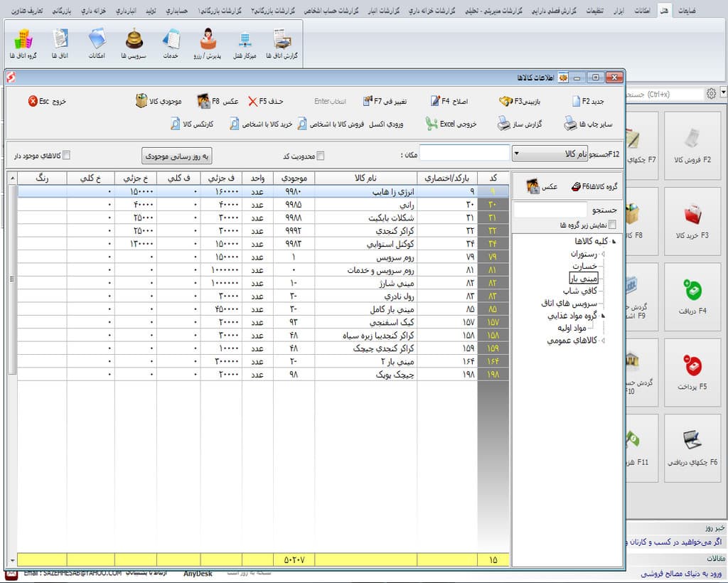
Task: Open received cheques (چکهای دریافتی F6) tile
Action: (692, 449)
